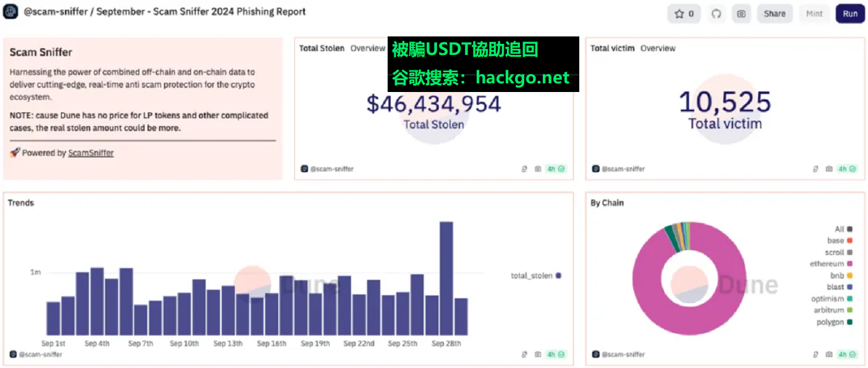Click the Share button

[775, 14]
